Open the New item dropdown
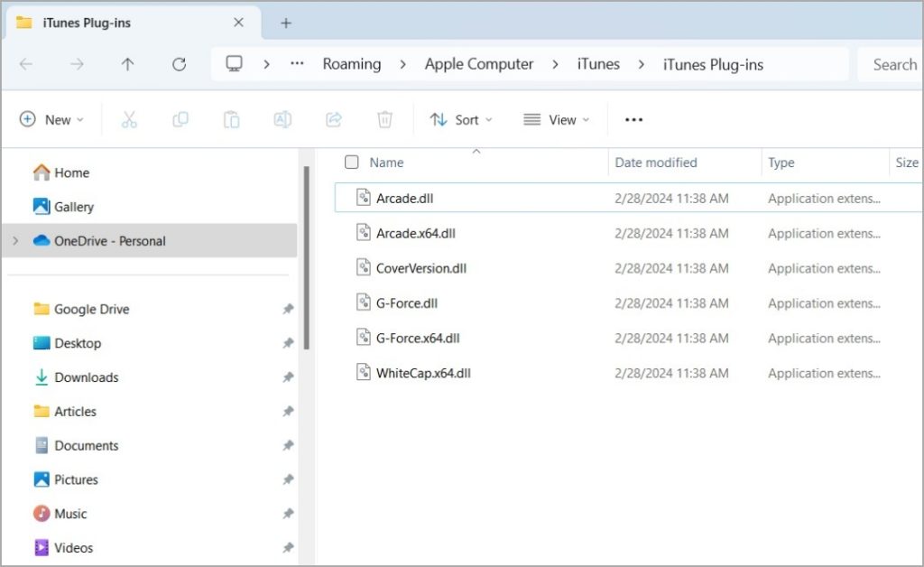 (x=51, y=119)
